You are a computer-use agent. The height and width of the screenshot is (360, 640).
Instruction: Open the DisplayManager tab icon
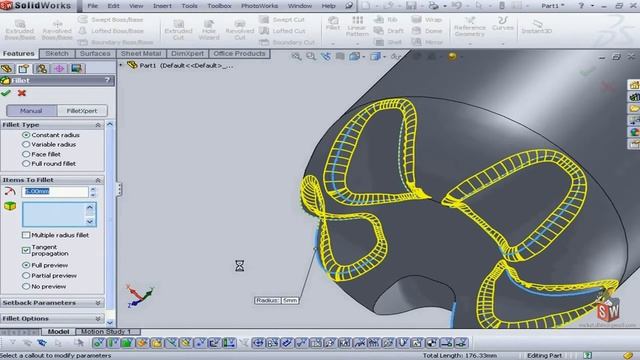click(76, 69)
